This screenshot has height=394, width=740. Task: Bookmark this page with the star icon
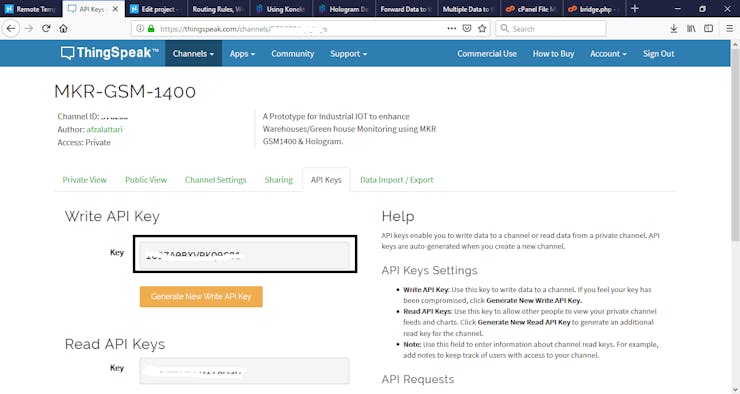coord(482,28)
